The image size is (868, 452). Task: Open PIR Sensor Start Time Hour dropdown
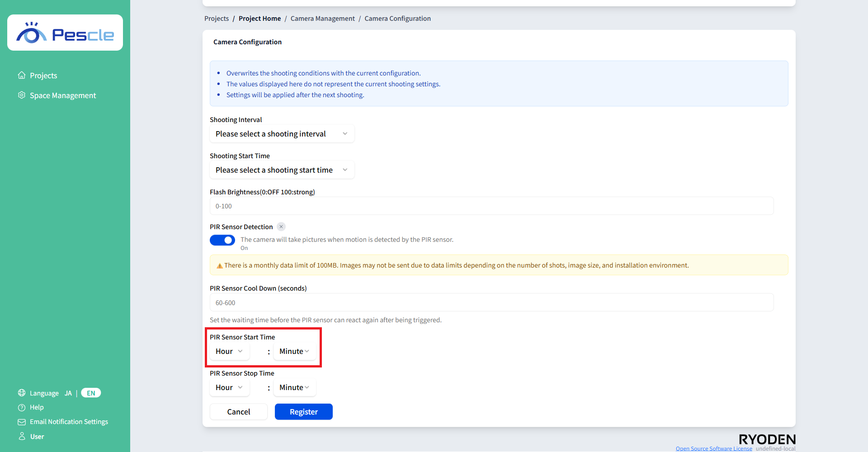(x=229, y=351)
